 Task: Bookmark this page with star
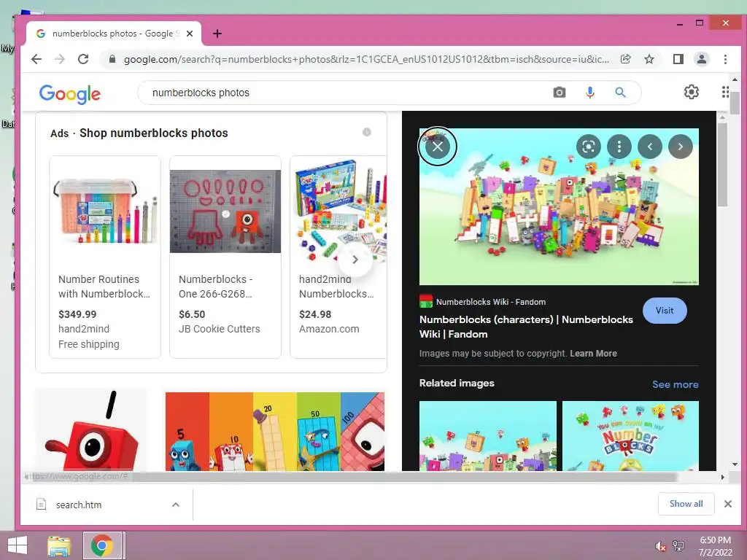click(649, 59)
